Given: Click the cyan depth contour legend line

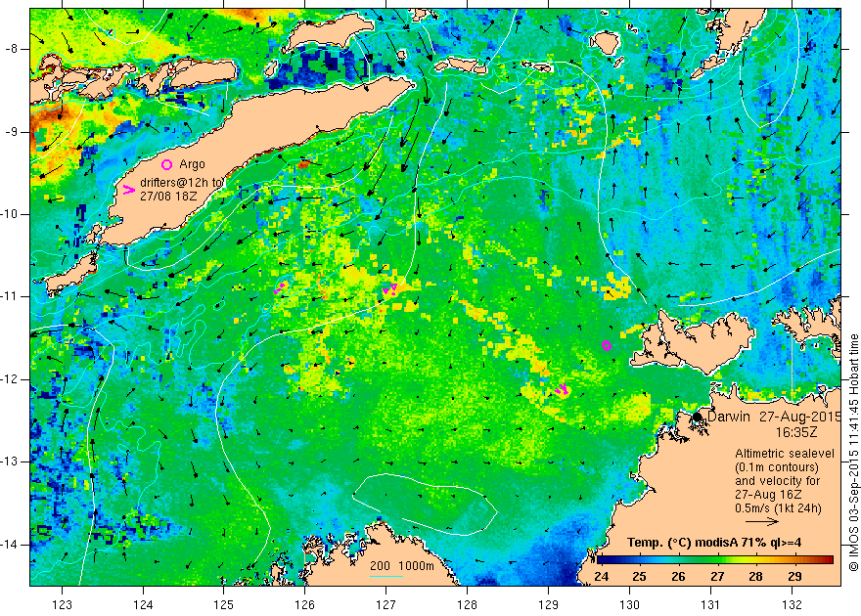Looking at the screenshot, I should coord(386,576).
